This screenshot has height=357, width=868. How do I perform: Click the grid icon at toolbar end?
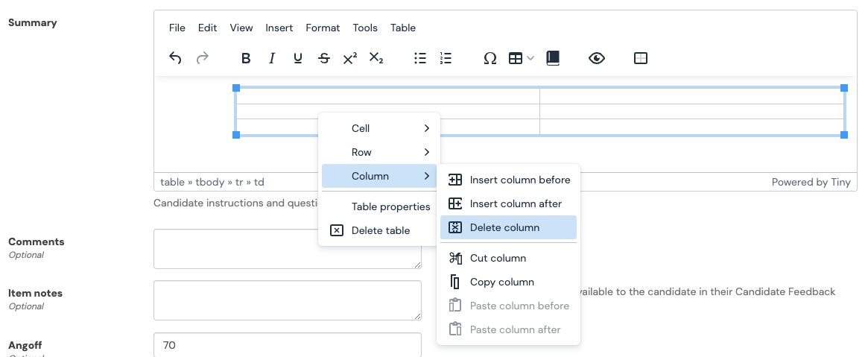click(641, 58)
